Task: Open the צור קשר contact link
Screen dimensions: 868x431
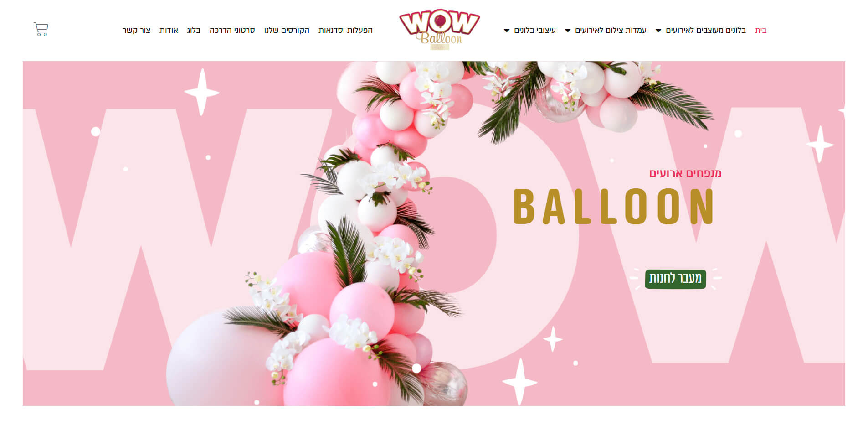Action: click(x=136, y=30)
